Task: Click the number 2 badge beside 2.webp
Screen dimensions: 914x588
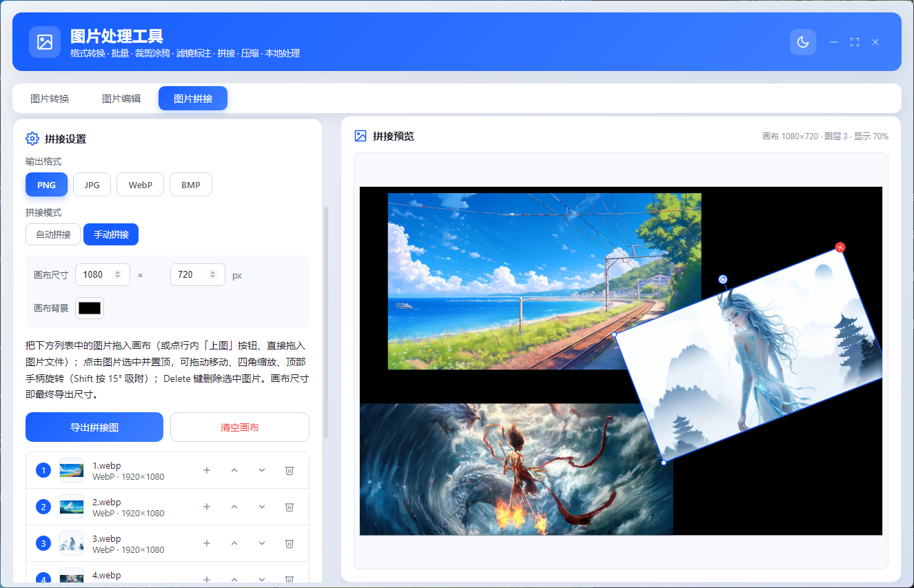Action: click(x=43, y=507)
